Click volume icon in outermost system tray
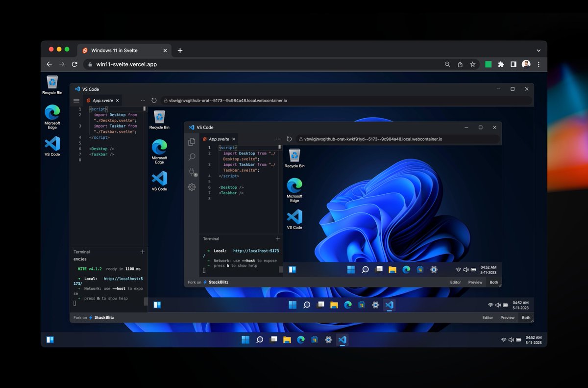 [x=511, y=340]
